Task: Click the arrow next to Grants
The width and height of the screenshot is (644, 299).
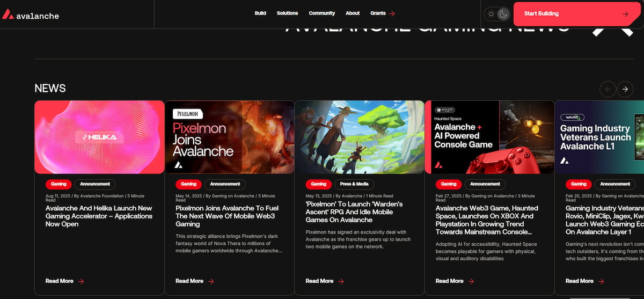Action: click(392, 13)
